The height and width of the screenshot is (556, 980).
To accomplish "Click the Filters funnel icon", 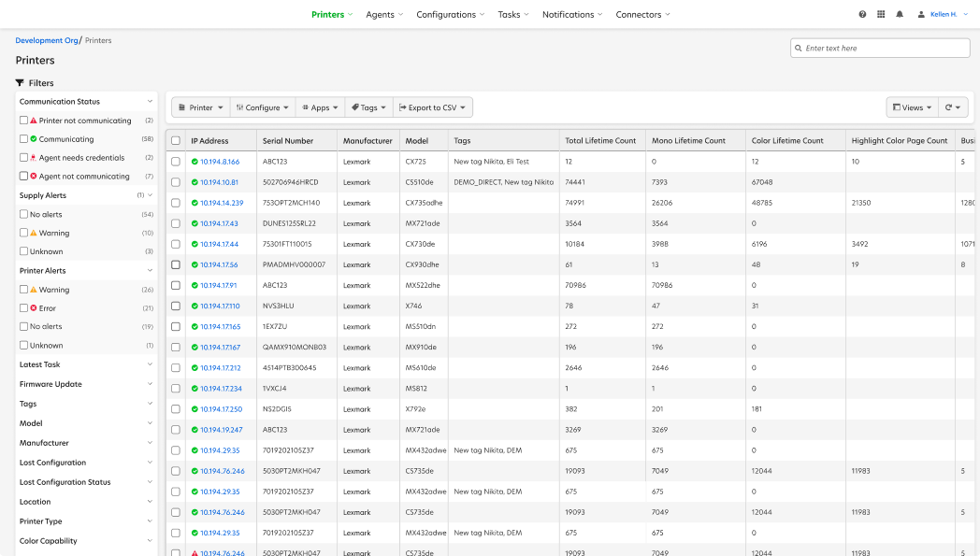I will pos(19,82).
